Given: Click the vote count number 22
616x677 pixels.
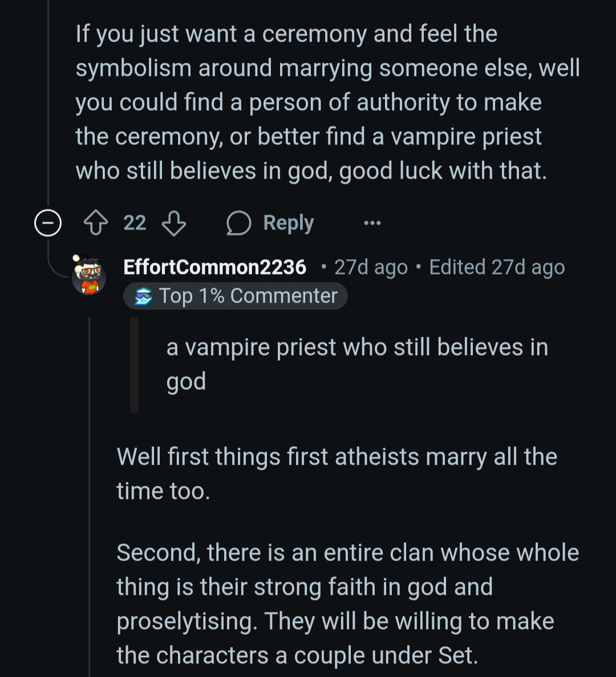Looking at the screenshot, I should pyautogui.click(x=135, y=223).
